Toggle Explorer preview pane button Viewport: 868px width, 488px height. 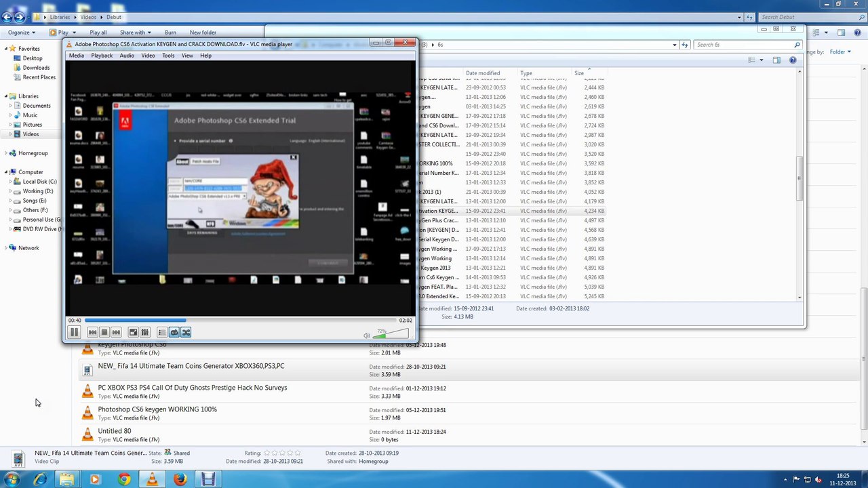(x=841, y=33)
